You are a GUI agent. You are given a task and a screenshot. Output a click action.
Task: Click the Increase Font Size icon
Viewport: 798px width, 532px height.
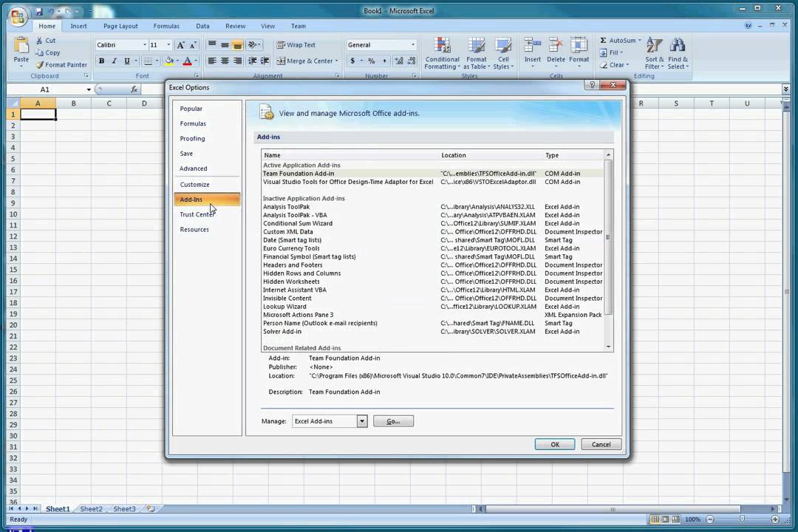(x=180, y=45)
